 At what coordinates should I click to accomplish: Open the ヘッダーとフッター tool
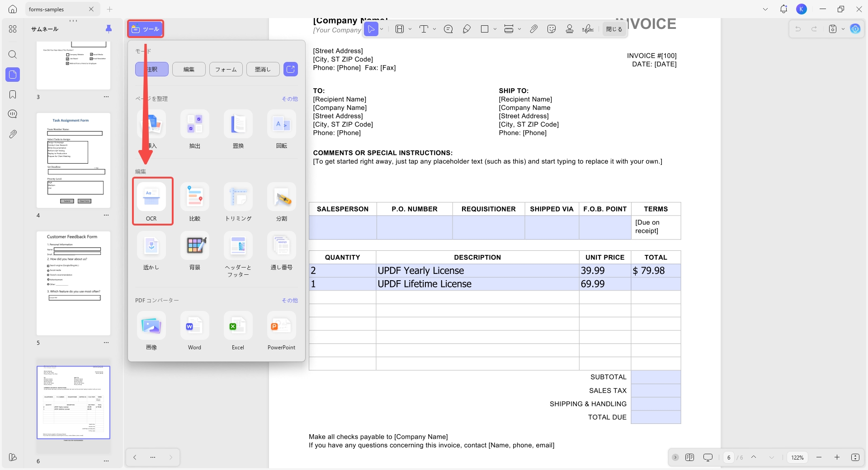(x=238, y=254)
